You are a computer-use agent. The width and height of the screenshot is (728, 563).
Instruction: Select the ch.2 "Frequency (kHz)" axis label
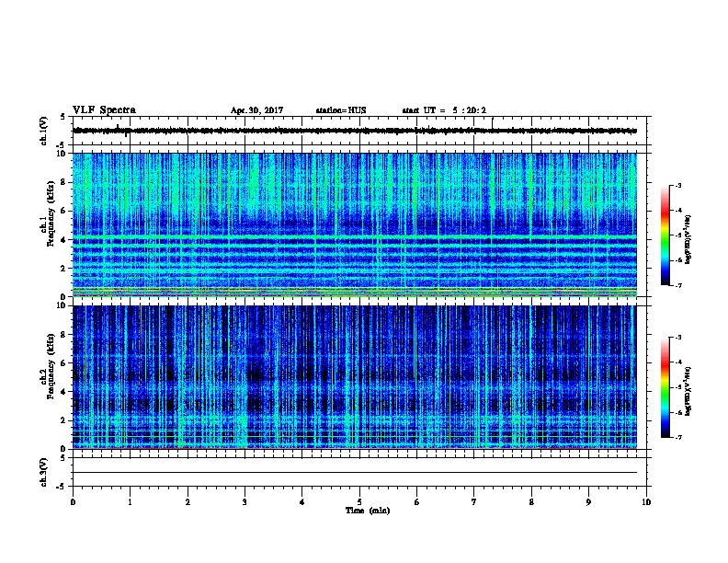pos(51,366)
